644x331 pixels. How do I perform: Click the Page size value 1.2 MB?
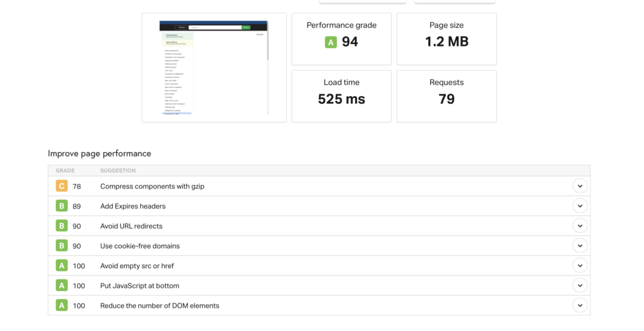[x=447, y=42]
